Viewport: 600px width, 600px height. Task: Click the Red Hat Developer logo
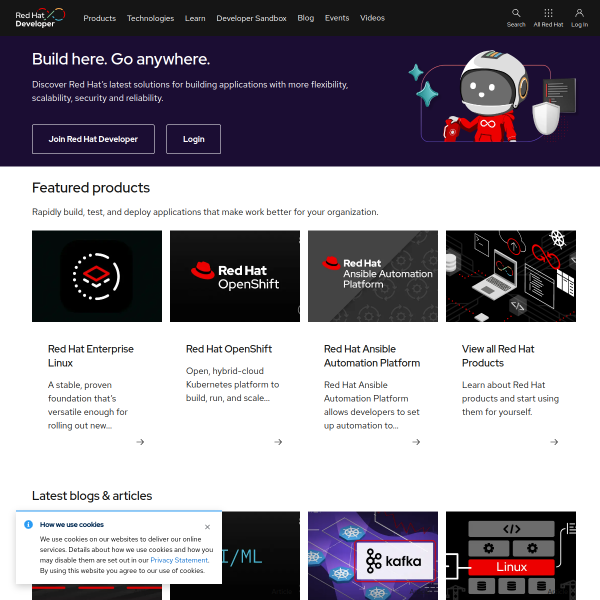tap(40, 18)
